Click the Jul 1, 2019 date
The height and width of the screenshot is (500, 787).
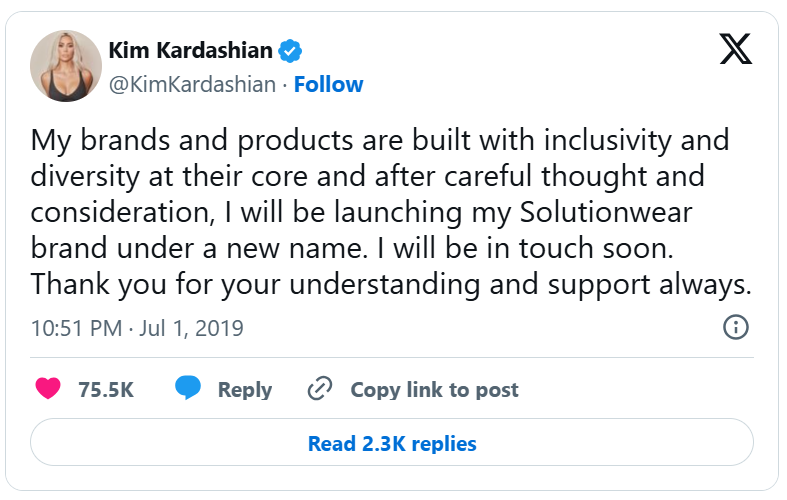(191, 328)
